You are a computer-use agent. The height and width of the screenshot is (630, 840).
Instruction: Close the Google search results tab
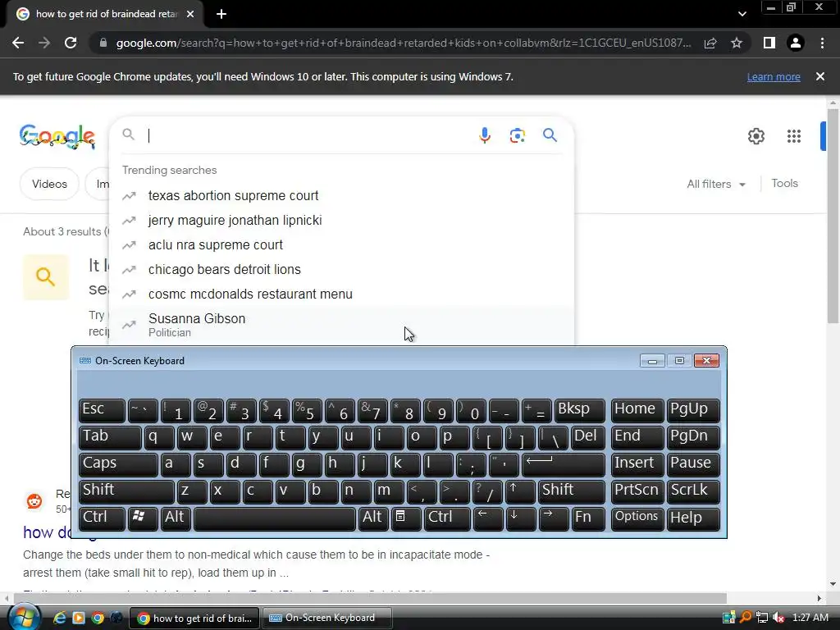click(190, 15)
